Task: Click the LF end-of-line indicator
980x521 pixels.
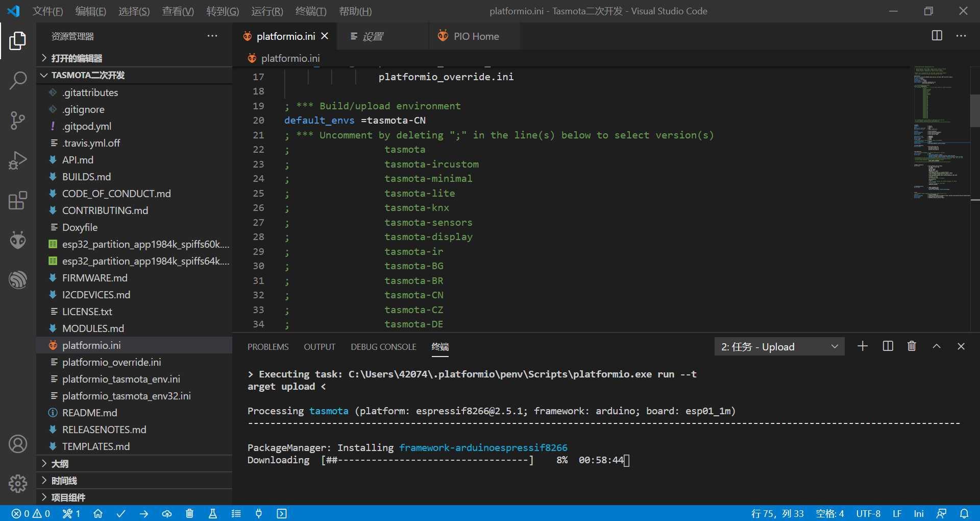Action: [897, 513]
